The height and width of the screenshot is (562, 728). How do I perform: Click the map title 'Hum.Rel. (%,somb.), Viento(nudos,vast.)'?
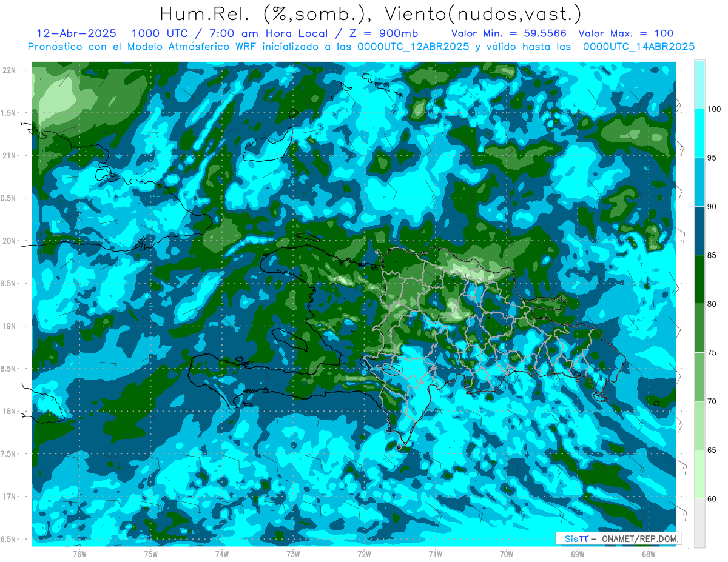pos(371,14)
